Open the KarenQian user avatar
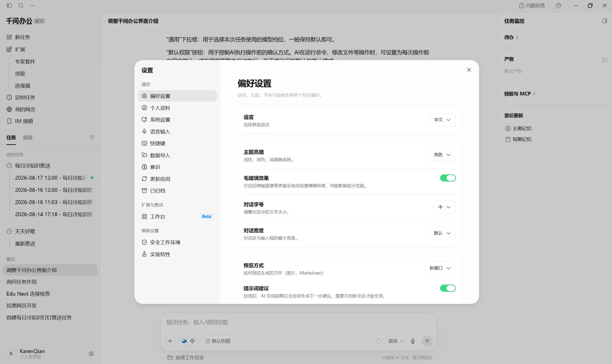Screen dimensions: 612x364 (x=11, y=354)
